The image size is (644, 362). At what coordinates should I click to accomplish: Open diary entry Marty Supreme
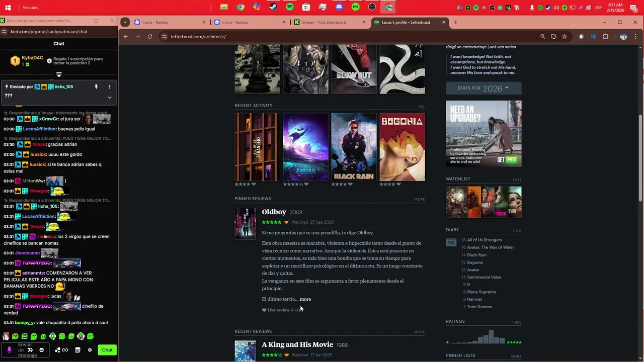[x=481, y=292]
